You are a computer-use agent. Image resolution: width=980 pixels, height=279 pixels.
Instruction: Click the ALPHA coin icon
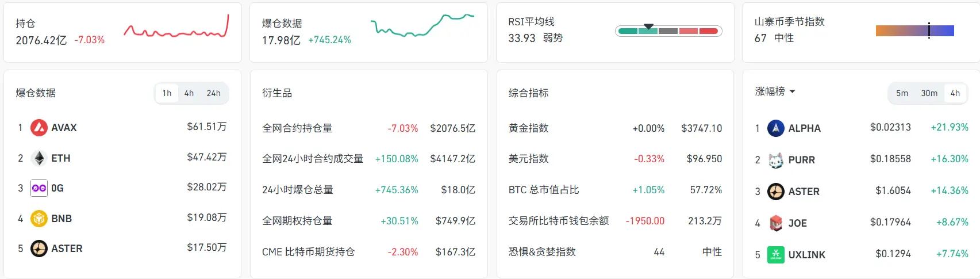[776, 128]
